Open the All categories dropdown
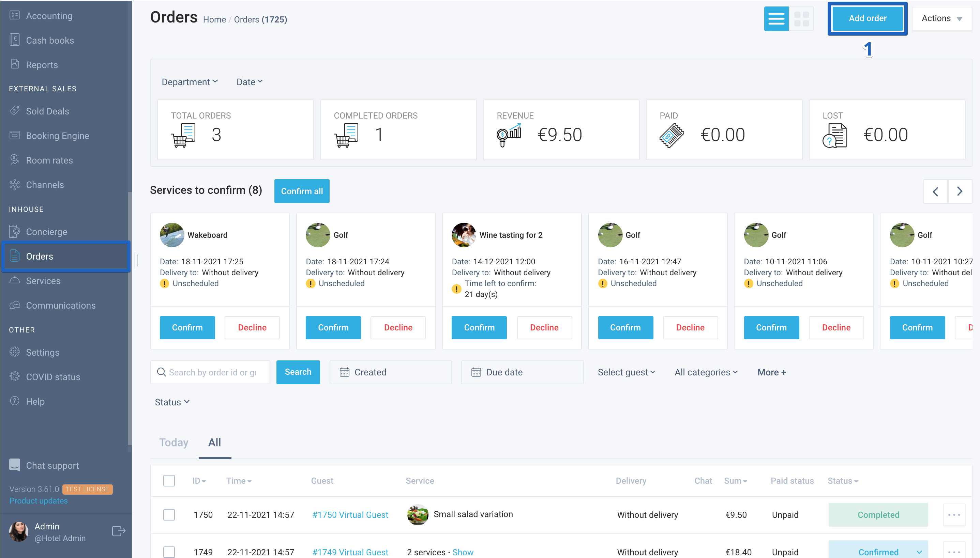The image size is (980, 558). pyautogui.click(x=706, y=372)
